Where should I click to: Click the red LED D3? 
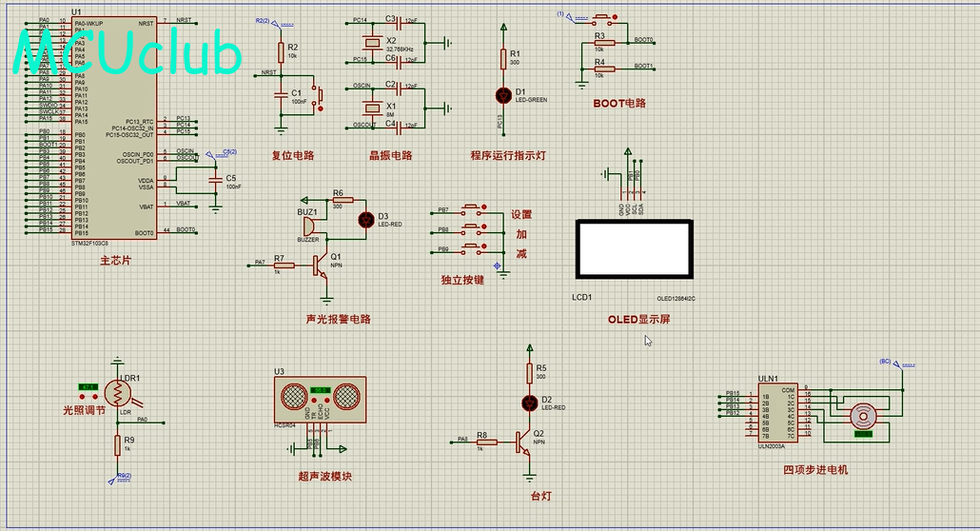[x=366, y=220]
